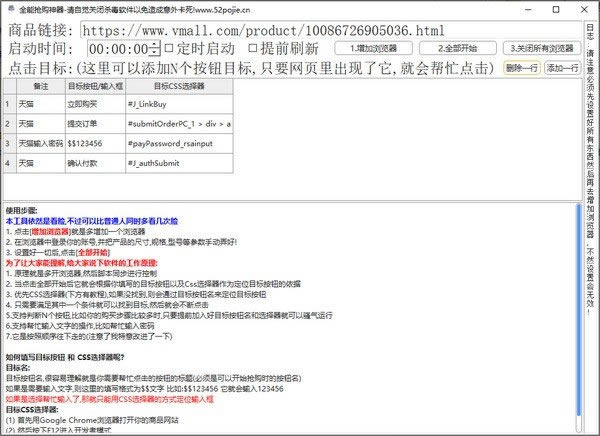Click the 目标CSS选择器 column header

(x=179, y=86)
